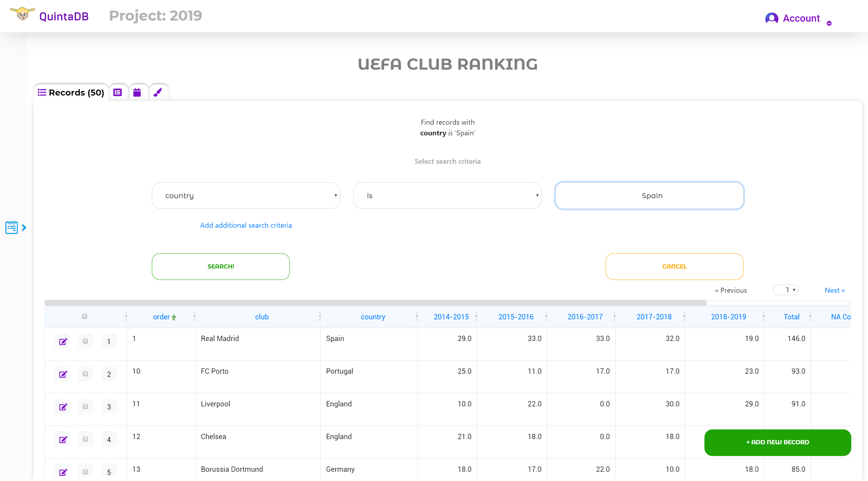Click the SEARCH! button
Screen dimensions: 868x481
point(221,266)
